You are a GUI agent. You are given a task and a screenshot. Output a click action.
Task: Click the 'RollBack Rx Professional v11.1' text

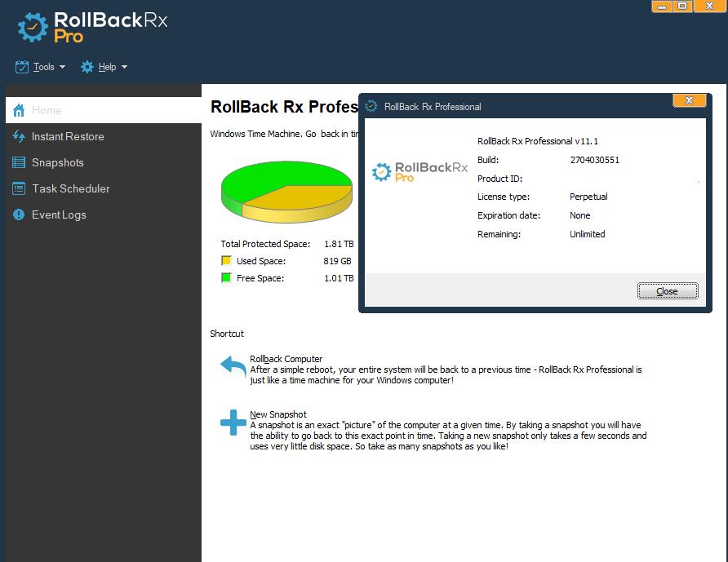coord(538,141)
